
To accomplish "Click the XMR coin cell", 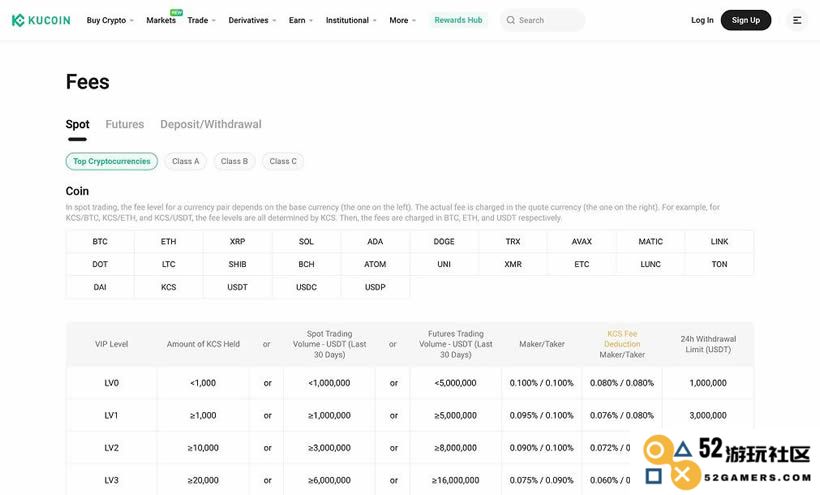I will tap(513, 264).
